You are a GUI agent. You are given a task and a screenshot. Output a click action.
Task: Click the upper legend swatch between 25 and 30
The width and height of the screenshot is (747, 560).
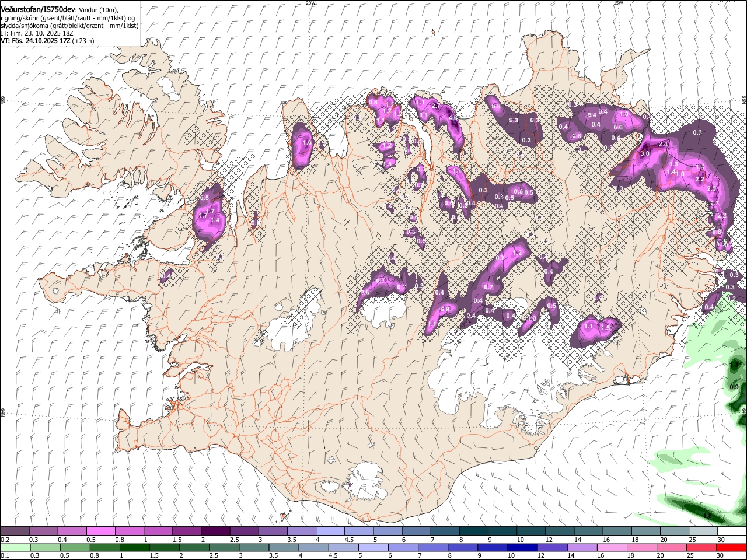coord(704,531)
